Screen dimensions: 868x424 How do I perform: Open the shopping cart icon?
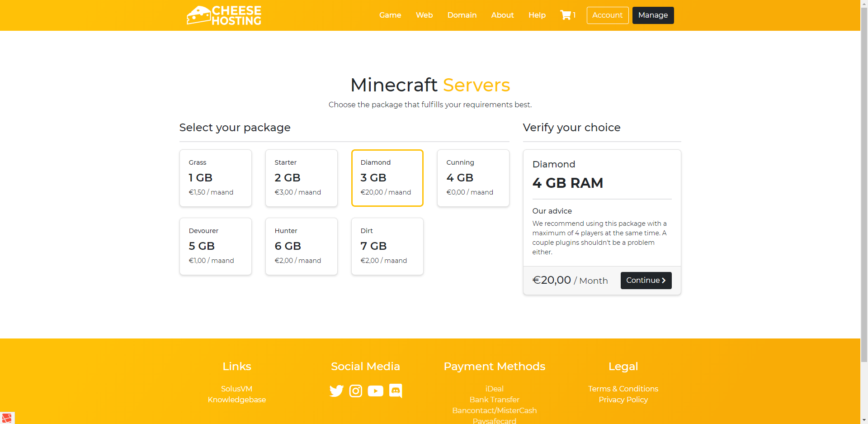(566, 15)
